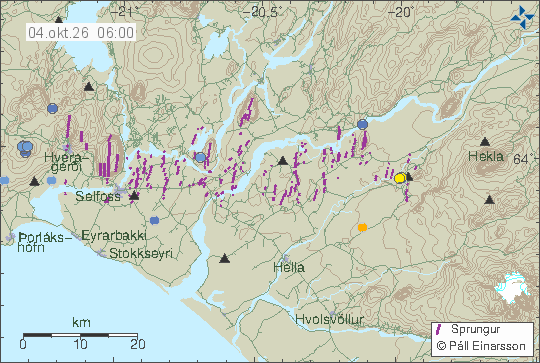Click the Hekla volcano label
The image size is (540, 363).
click(x=486, y=157)
